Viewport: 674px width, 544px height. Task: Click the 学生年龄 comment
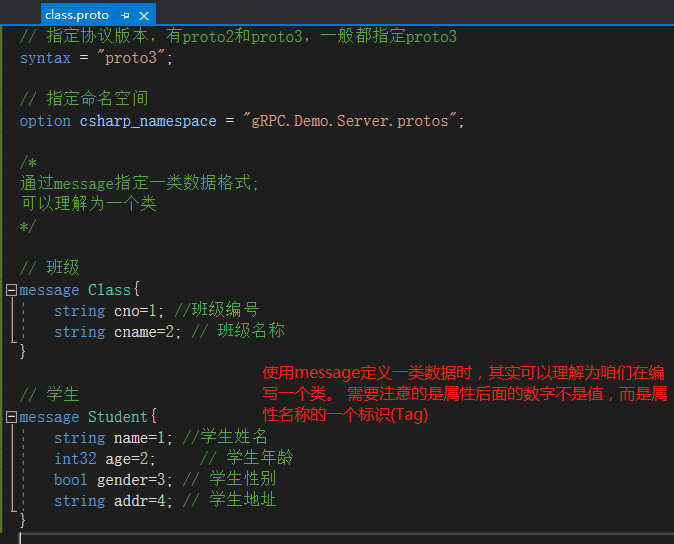[247, 457]
